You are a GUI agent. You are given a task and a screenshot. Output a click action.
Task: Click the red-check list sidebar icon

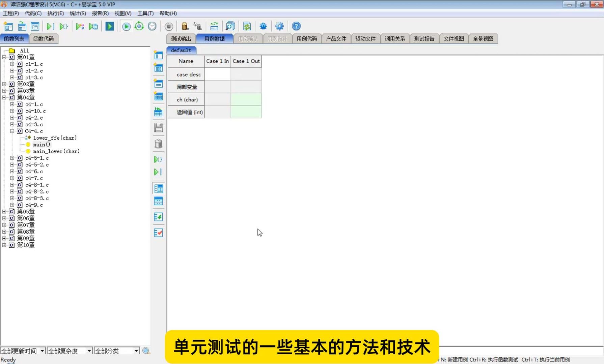(158, 233)
